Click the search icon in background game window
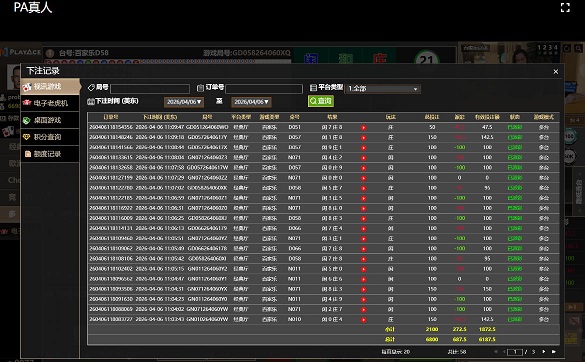 coord(578,48)
